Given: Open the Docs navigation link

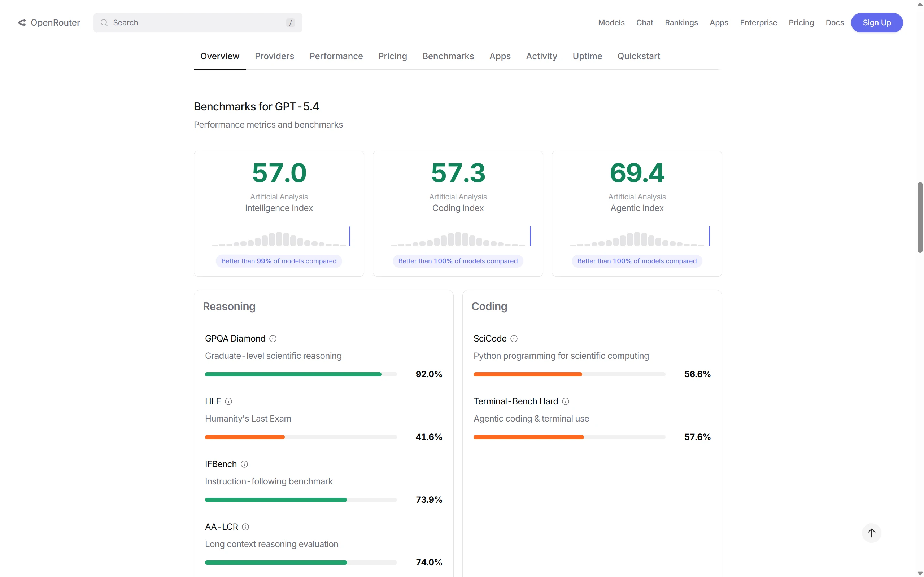Looking at the screenshot, I should (834, 22).
